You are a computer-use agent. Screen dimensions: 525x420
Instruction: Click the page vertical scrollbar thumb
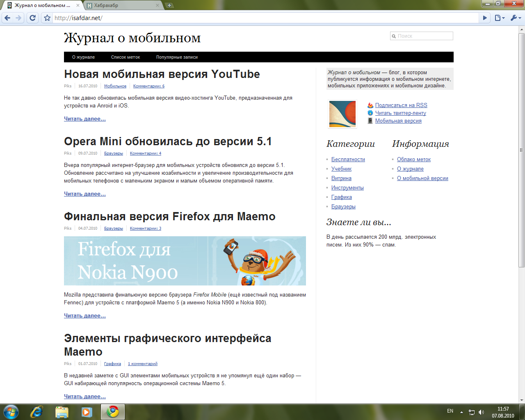tap(522, 150)
